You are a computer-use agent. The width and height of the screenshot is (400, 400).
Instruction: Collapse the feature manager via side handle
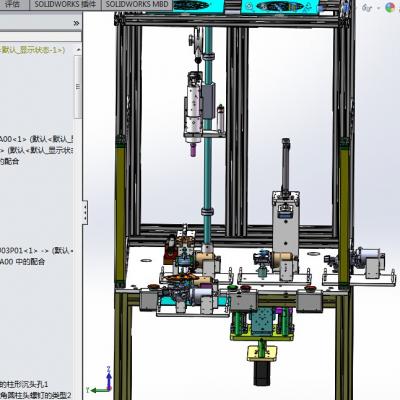tap(85, 212)
